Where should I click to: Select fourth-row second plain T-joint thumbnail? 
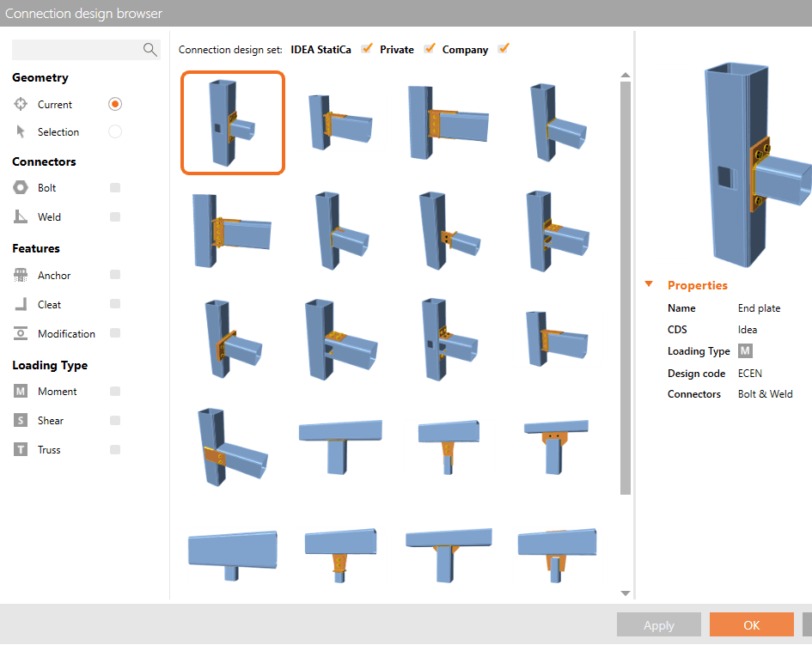click(x=340, y=447)
